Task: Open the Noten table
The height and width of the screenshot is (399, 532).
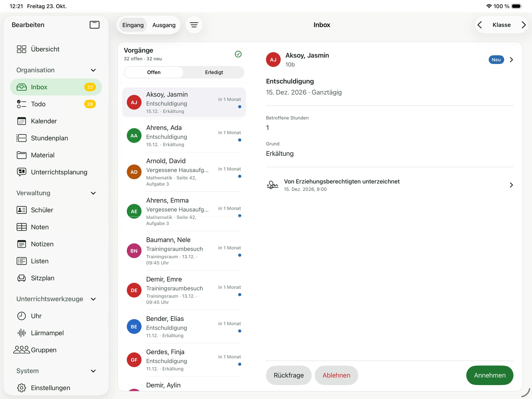Action: click(56, 227)
